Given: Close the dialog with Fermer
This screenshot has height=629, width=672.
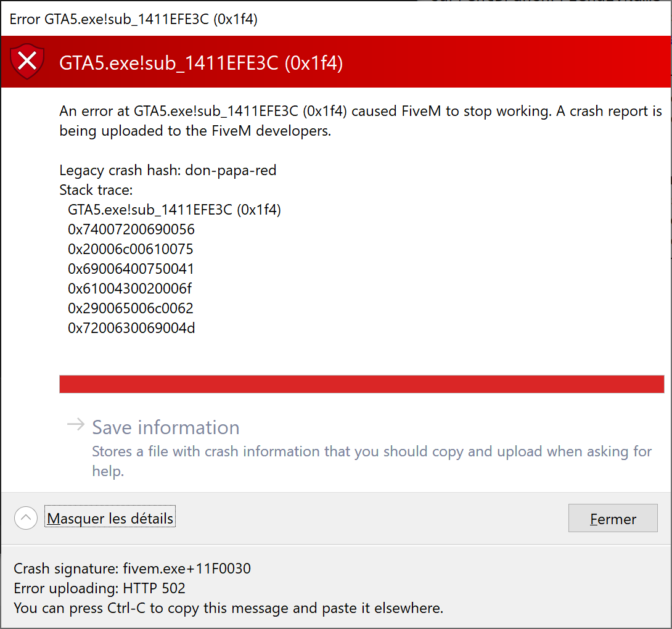Looking at the screenshot, I should (x=613, y=519).
